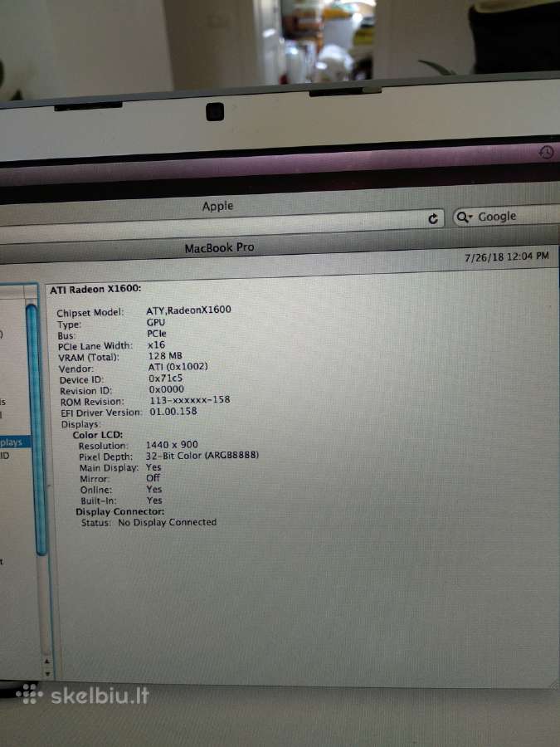Click the No Display Connected status text
Image resolution: width=560 pixels, height=747 pixels.
(167, 522)
